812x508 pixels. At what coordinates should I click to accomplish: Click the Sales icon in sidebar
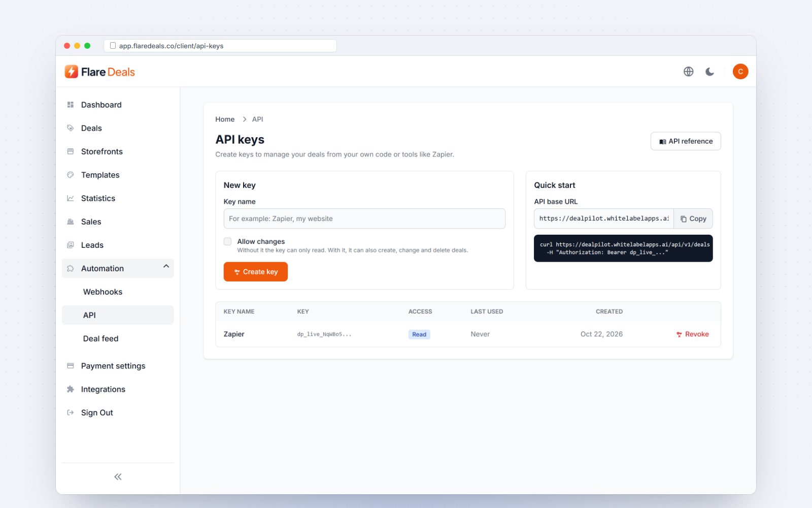pos(71,221)
